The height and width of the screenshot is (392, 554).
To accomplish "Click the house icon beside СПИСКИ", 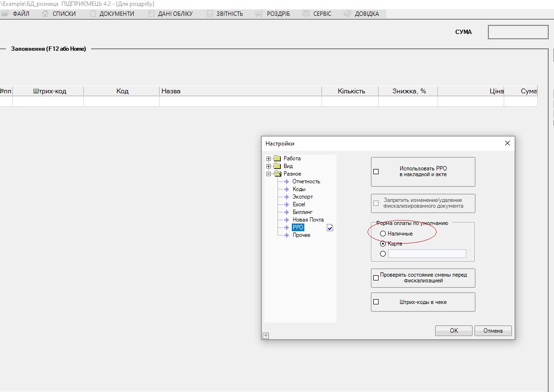I will click(x=45, y=14).
